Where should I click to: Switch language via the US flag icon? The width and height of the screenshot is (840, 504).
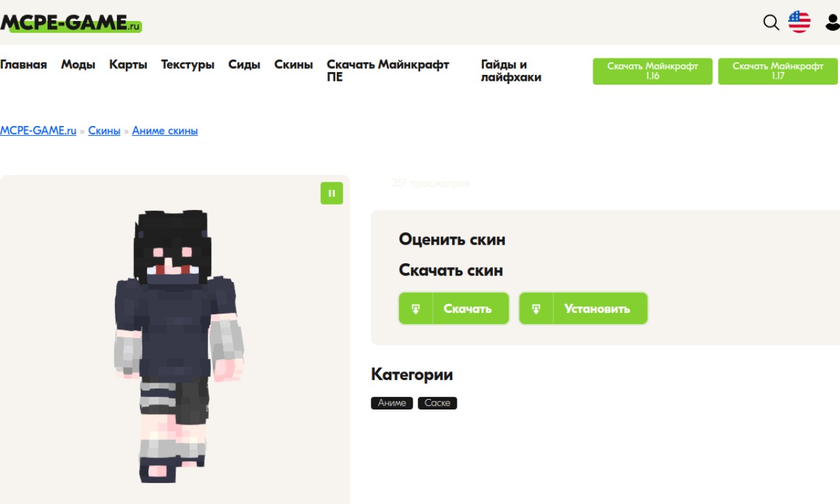click(799, 22)
